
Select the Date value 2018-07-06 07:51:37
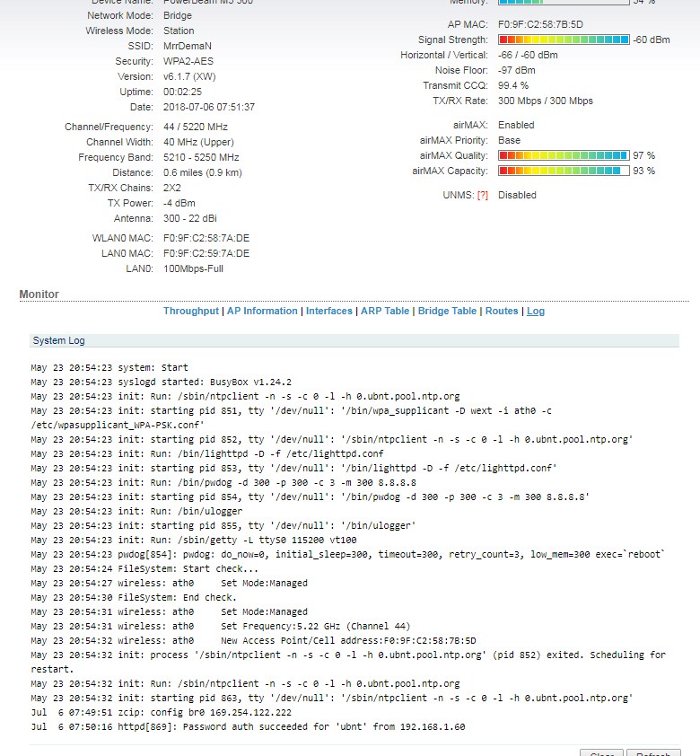(209, 107)
